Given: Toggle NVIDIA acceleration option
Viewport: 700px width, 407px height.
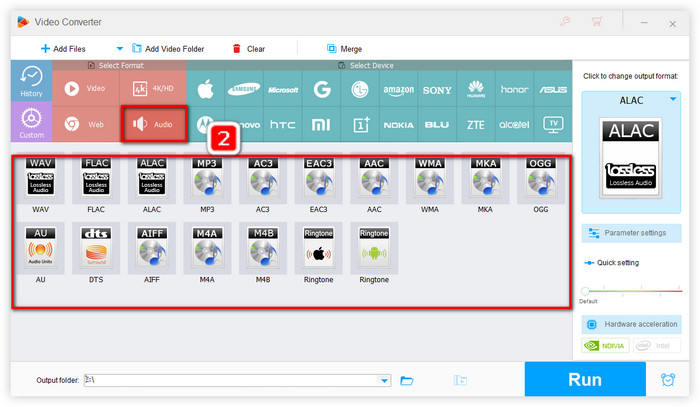Looking at the screenshot, I should pos(605,345).
